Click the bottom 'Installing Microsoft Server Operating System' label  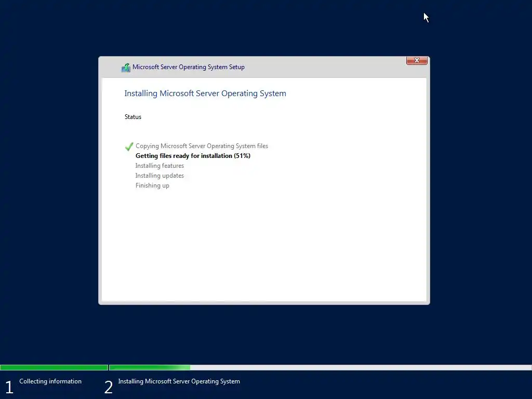[x=179, y=381]
